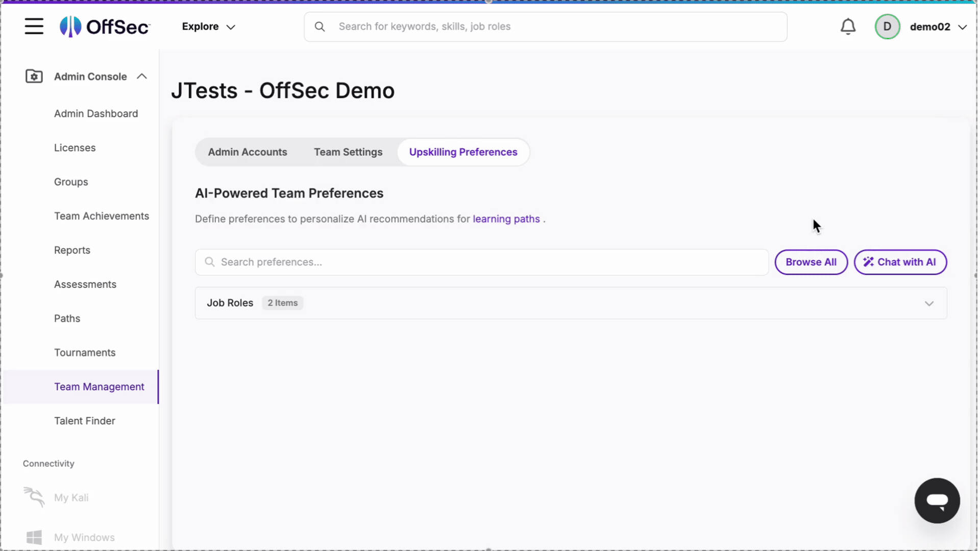
Task: Select Talent Finder in the sidebar
Action: [84, 420]
